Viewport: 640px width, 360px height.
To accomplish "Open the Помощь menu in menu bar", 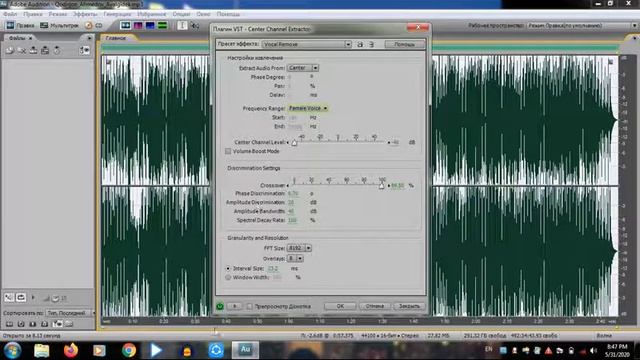I will pos(228,14).
